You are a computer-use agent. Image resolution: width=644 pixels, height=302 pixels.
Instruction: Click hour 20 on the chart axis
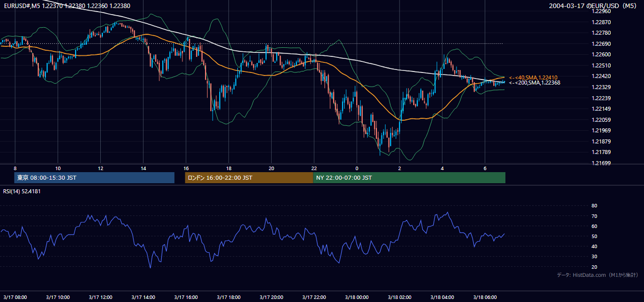click(271, 168)
